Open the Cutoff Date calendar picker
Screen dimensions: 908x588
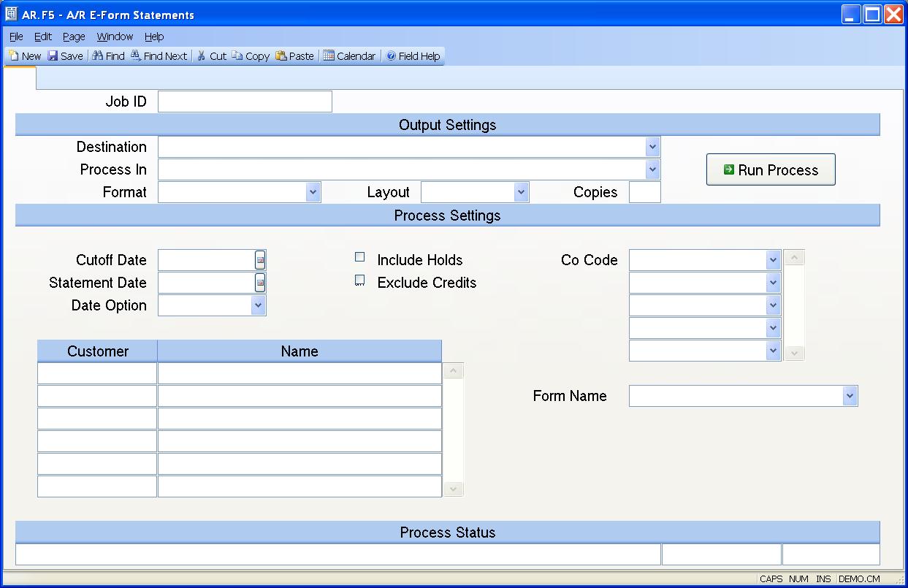point(260,260)
